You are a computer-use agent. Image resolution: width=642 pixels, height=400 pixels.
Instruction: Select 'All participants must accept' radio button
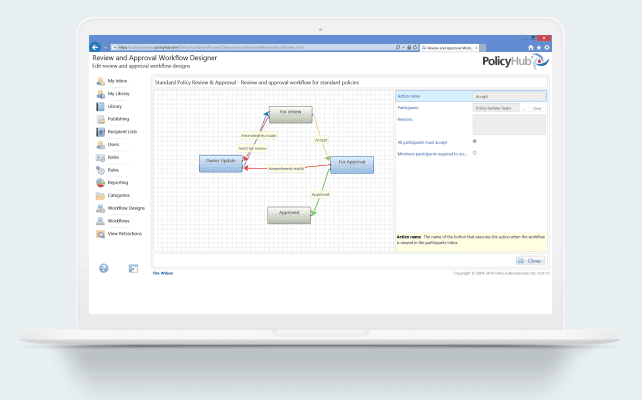[474, 141]
